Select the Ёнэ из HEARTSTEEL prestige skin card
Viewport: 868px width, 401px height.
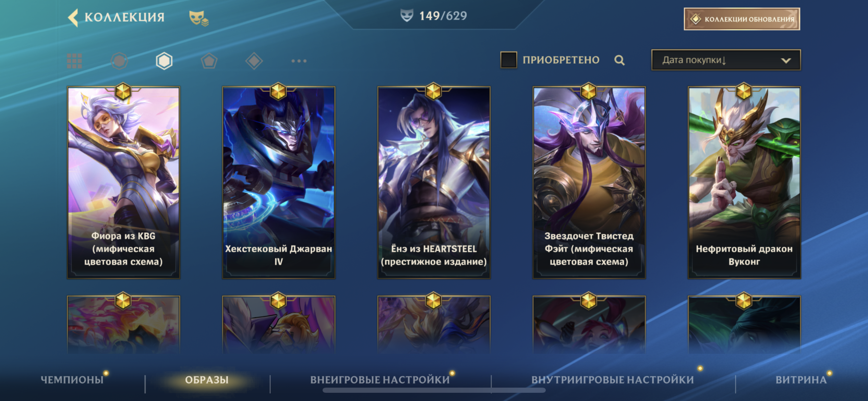434,182
